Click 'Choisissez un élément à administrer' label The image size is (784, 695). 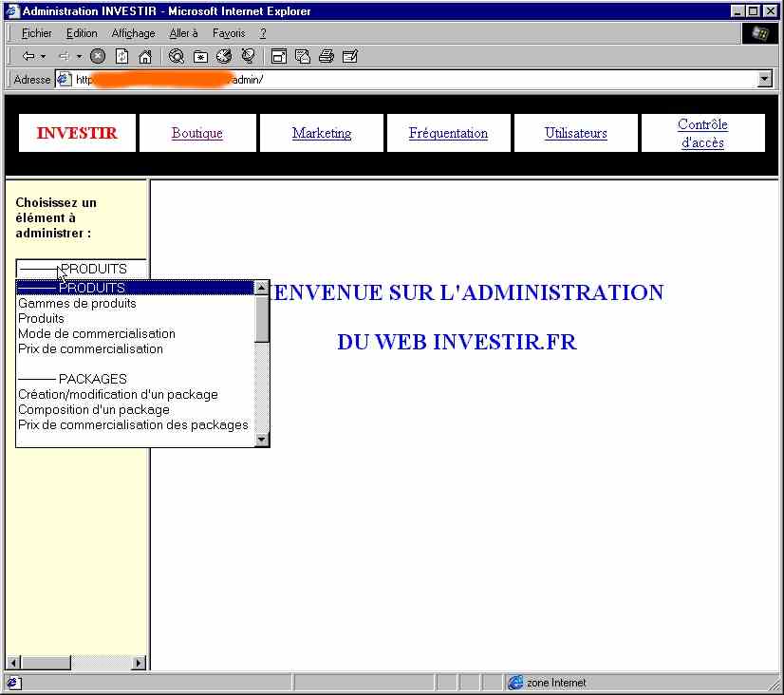coord(56,218)
